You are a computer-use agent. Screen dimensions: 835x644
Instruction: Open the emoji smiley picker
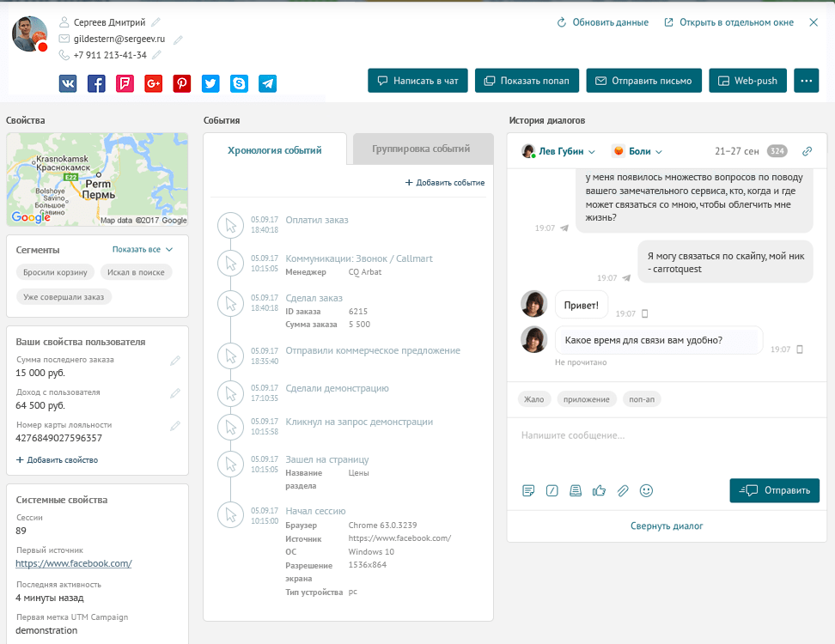(646, 490)
